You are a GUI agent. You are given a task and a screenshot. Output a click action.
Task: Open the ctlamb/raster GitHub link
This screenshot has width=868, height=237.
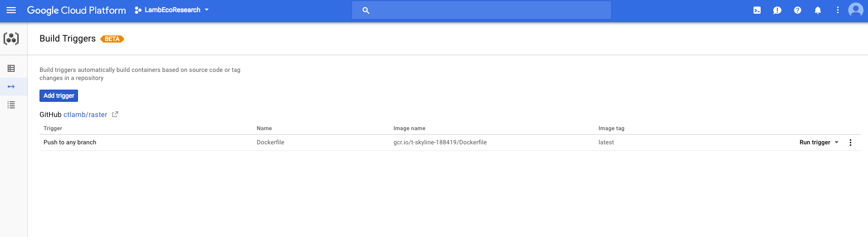pyautogui.click(x=85, y=114)
